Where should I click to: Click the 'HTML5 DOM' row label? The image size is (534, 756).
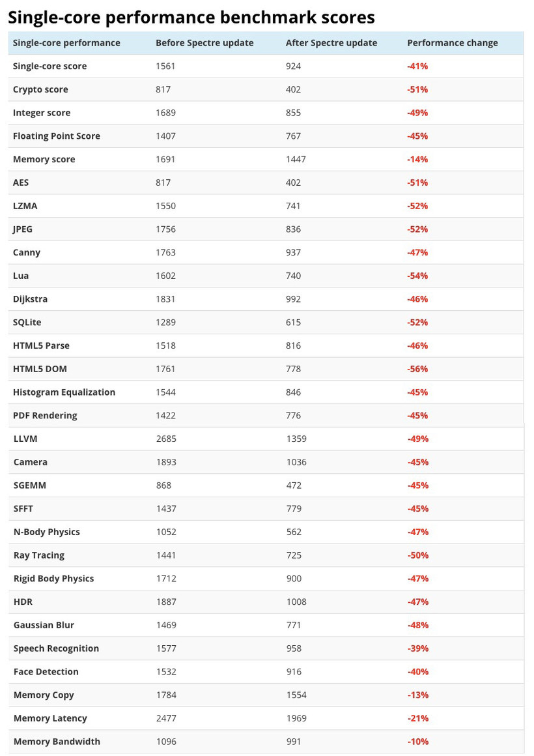click(x=40, y=369)
